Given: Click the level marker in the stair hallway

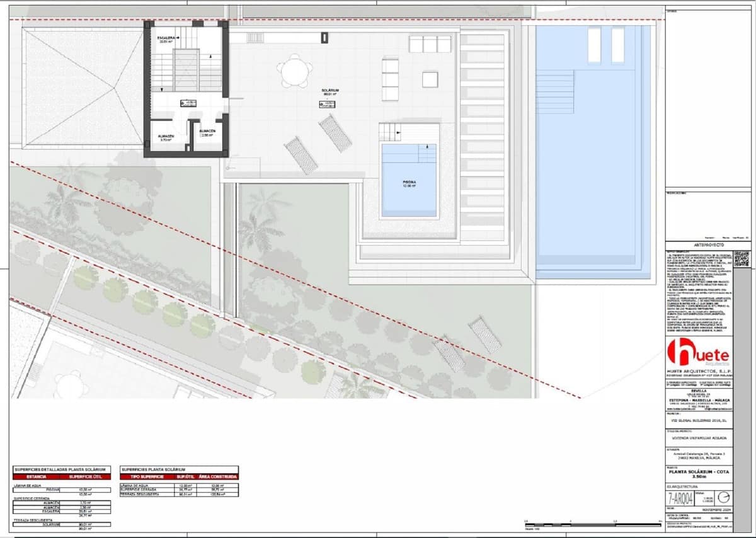Looking at the screenshot, I should click(187, 102).
